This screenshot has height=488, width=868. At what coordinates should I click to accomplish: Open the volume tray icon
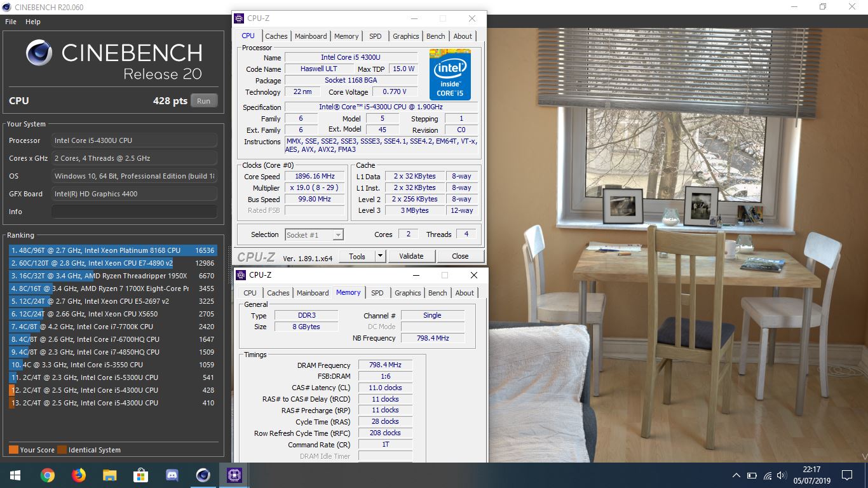pos(782,475)
